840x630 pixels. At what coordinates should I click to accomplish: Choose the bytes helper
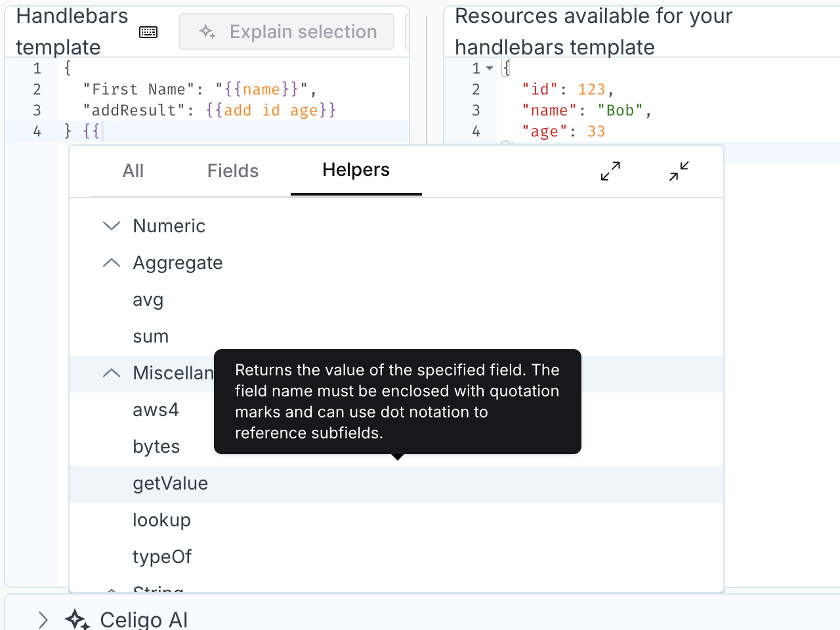click(x=156, y=446)
